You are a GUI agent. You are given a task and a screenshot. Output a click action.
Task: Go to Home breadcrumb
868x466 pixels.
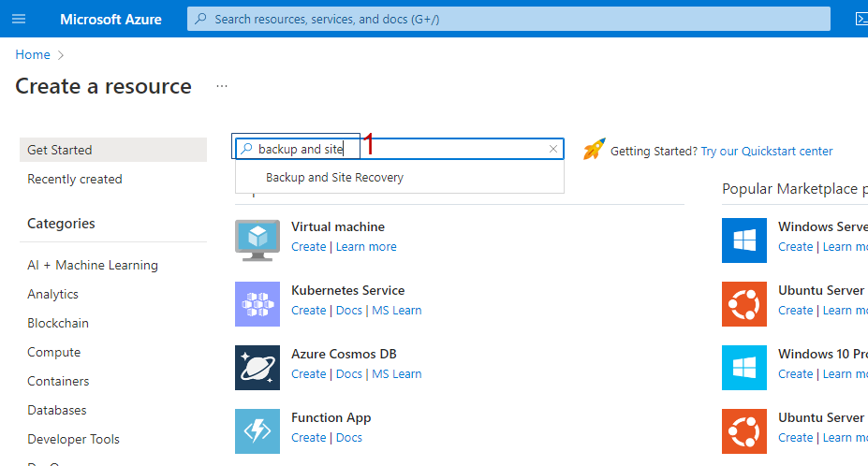click(33, 55)
